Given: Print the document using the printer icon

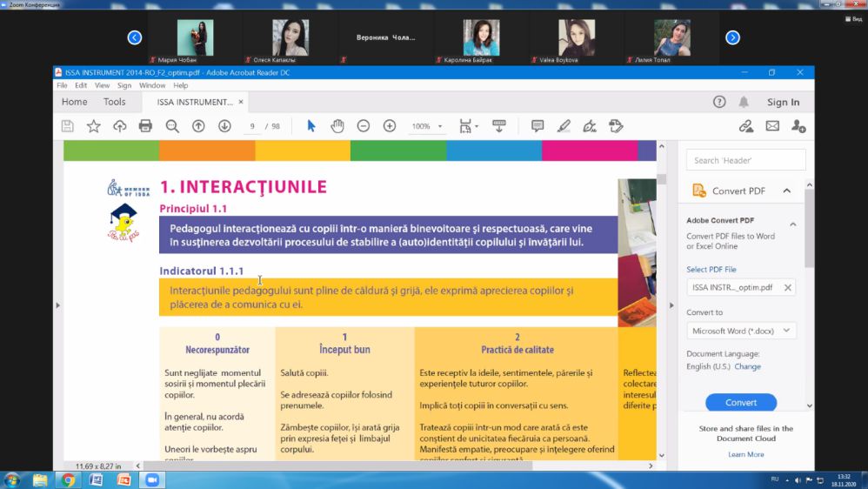Looking at the screenshot, I should pos(145,126).
